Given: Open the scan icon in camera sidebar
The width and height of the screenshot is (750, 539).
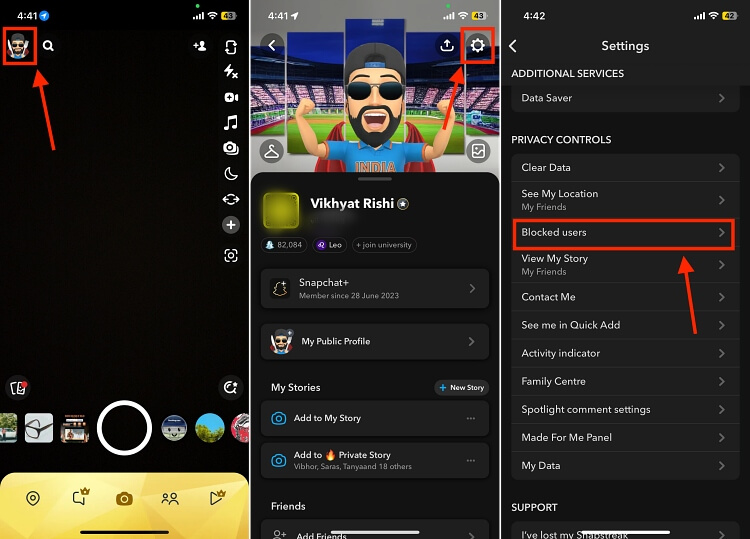Looking at the screenshot, I should coord(231,255).
